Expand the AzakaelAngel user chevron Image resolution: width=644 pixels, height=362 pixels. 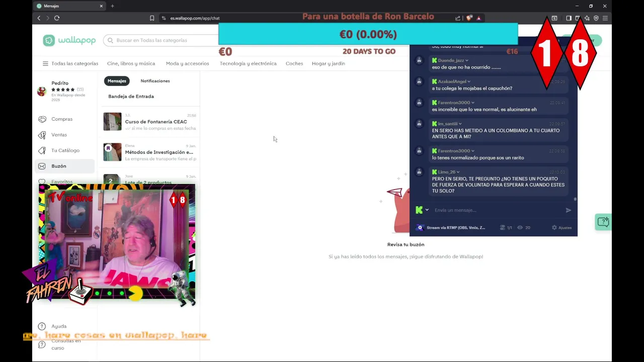[469, 81]
